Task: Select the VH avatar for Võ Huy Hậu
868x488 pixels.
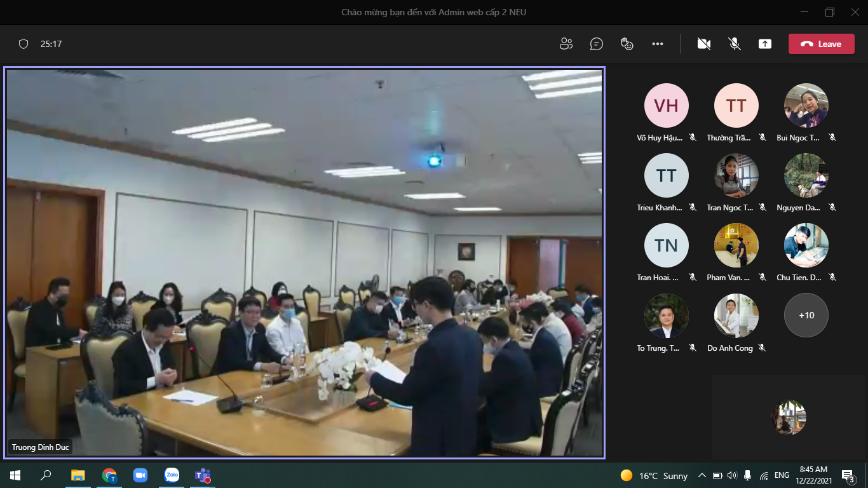Action: (x=667, y=105)
